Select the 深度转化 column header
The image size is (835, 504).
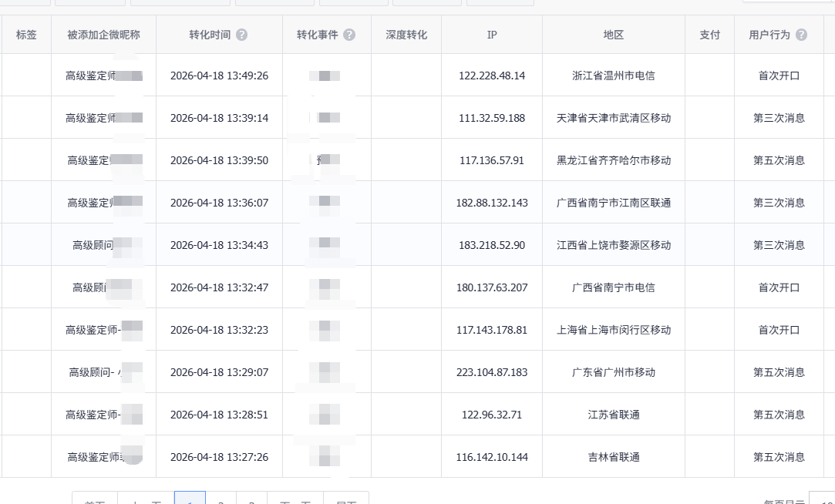406,35
